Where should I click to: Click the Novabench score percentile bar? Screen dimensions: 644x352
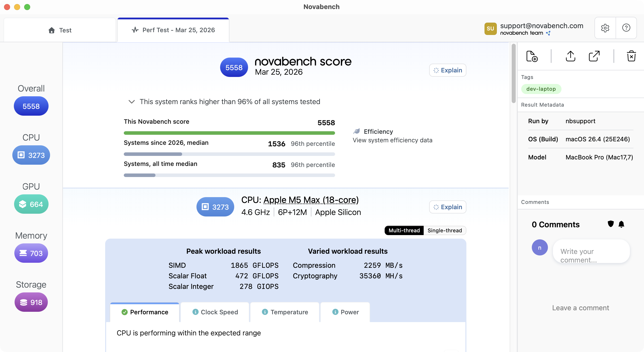click(229, 133)
